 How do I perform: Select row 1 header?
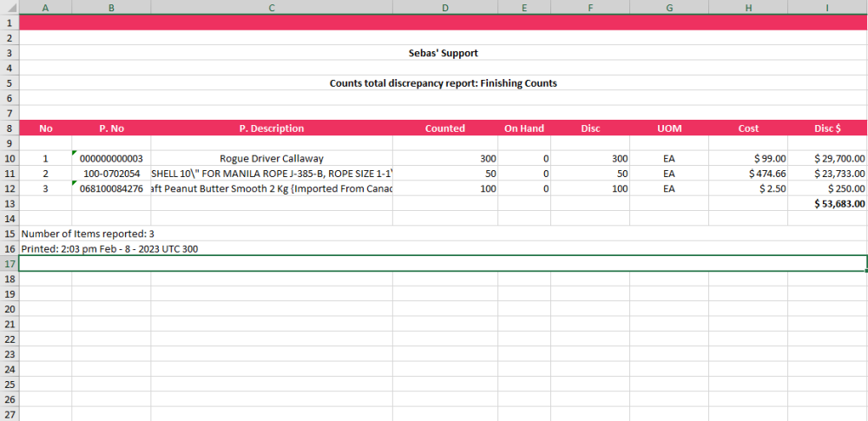10,23
